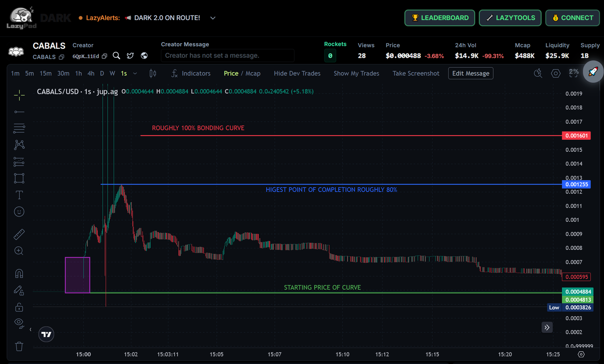Image resolution: width=604 pixels, height=364 pixels.
Task: Click the Edit Message button
Action: tap(471, 73)
